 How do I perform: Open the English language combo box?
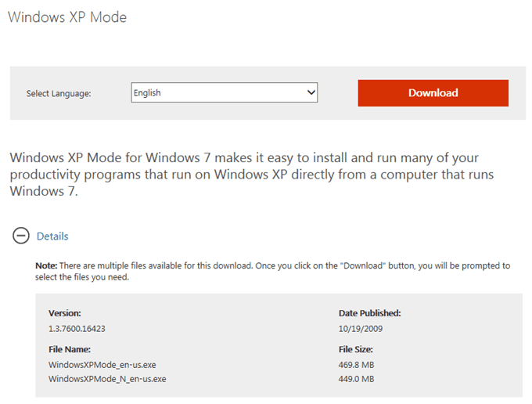coord(219,92)
